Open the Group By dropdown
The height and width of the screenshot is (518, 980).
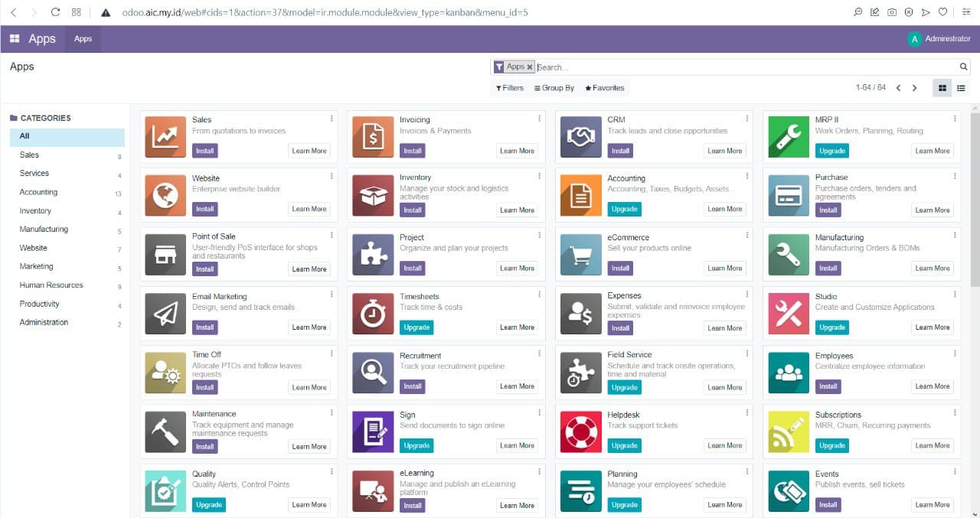pos(554,88)
